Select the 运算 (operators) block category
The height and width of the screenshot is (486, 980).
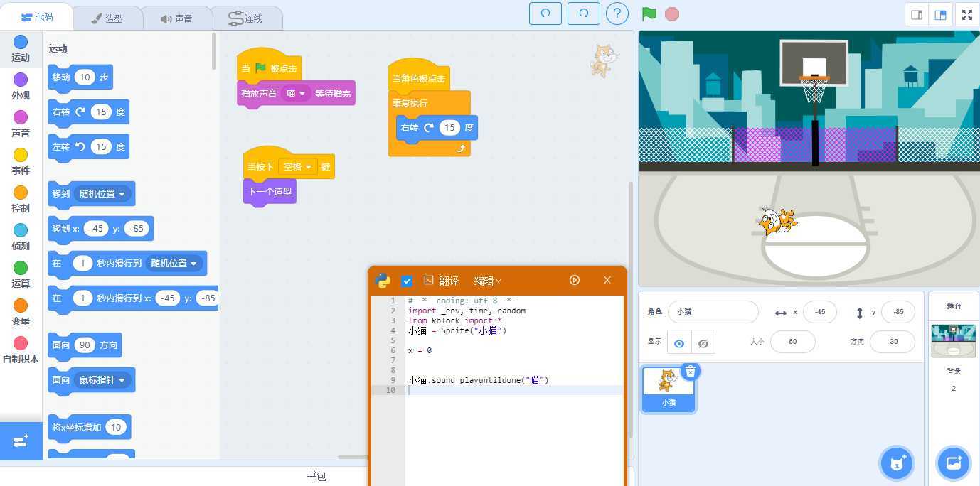click(21, 275)
